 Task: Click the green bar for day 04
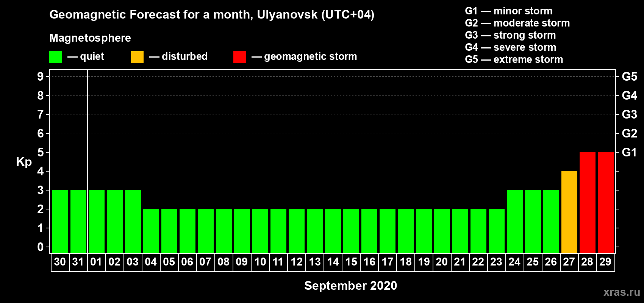point(151,231)
